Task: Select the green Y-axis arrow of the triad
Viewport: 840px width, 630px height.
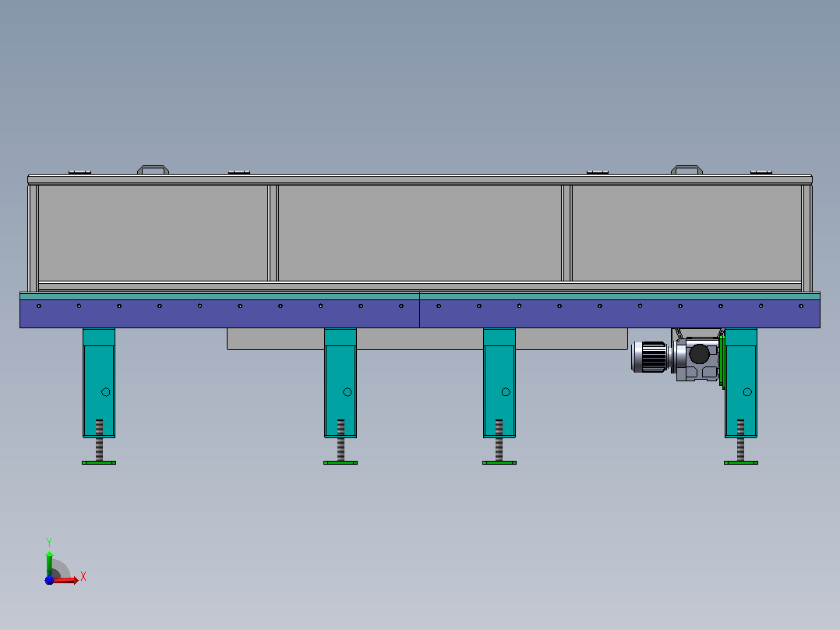Action: point(49,564)
